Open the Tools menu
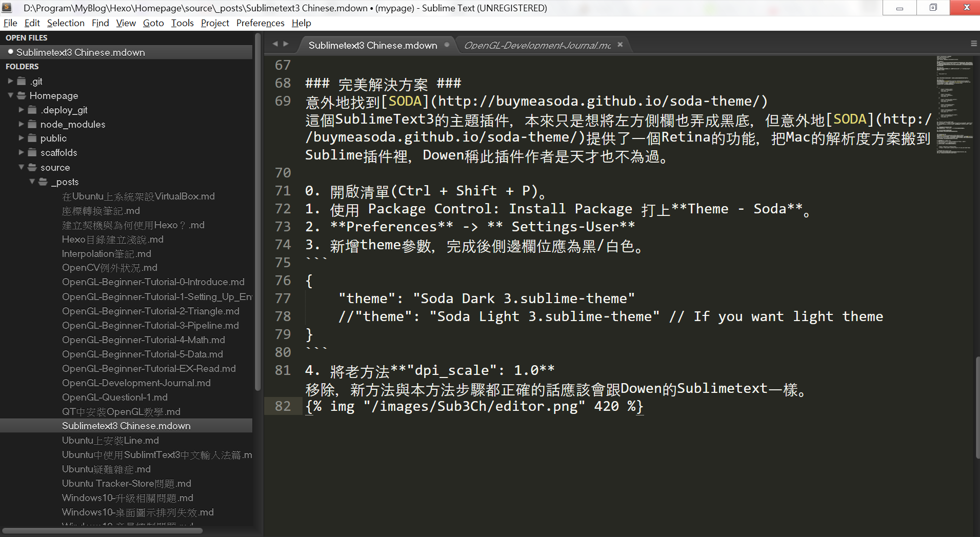This screenshot has width=980, height=537. (183, 23)
